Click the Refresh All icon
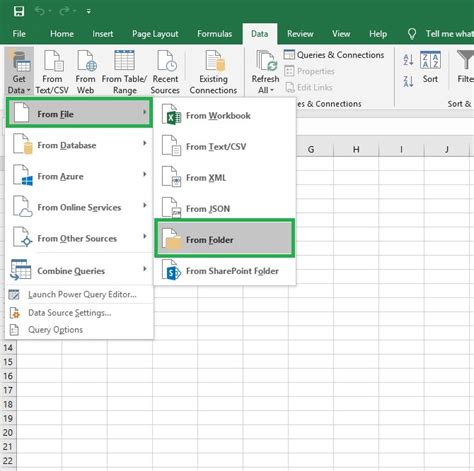Viewport: 474px width, 471px height. tap(266, 61)
